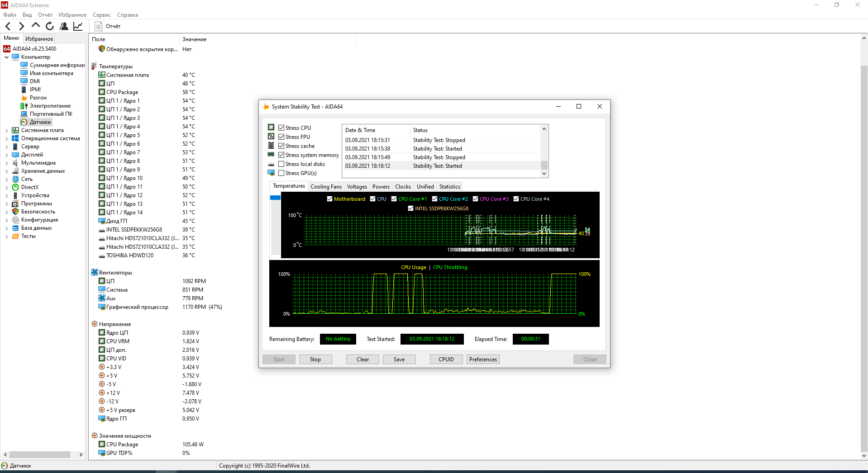Click the Back navigation arrow
This screenshot has height=473, width=868.
tap(8, 26)
